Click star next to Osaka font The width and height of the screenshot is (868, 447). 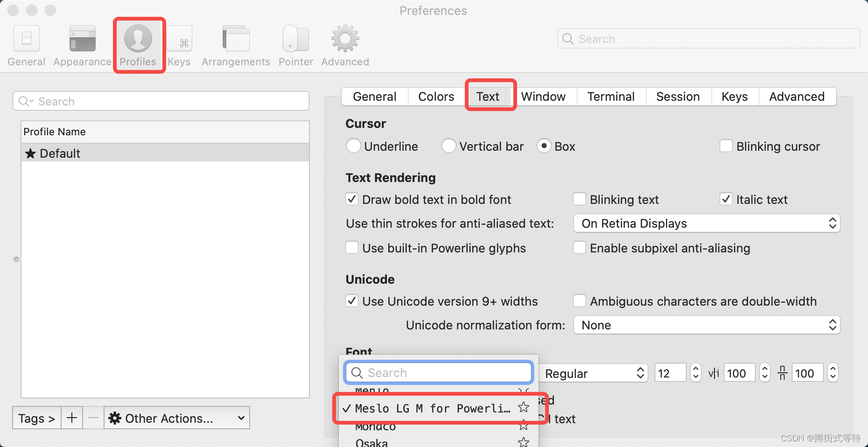tap(524, 442)
